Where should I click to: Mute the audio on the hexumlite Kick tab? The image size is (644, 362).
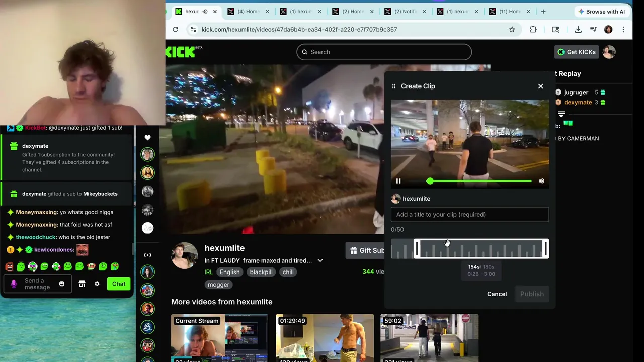point(205,11)
